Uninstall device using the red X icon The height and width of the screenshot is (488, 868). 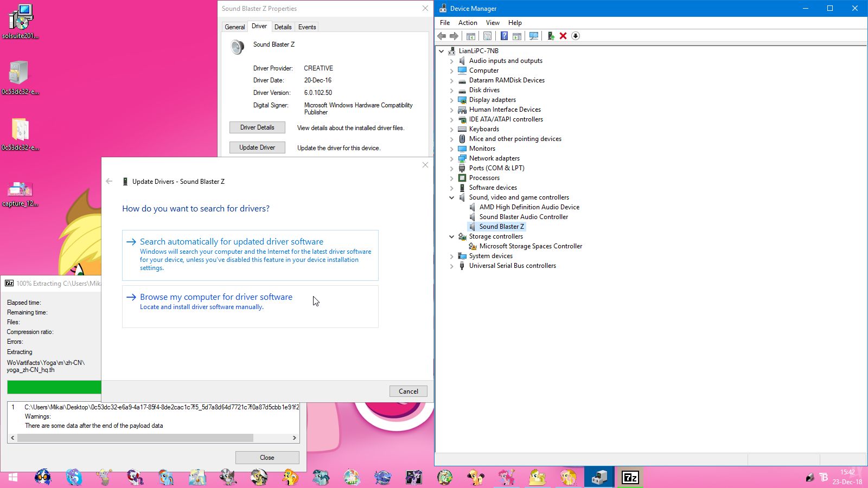[x=563, y=36]
